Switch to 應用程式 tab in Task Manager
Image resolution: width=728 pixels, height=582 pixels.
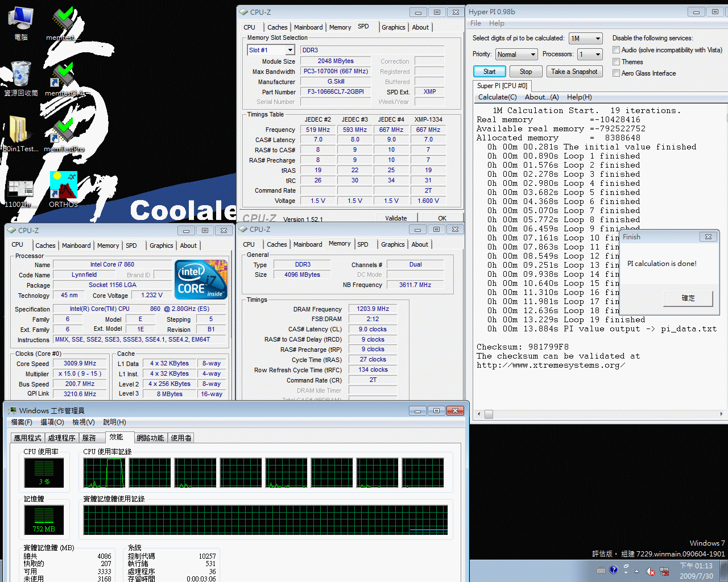tap(28, 438)
